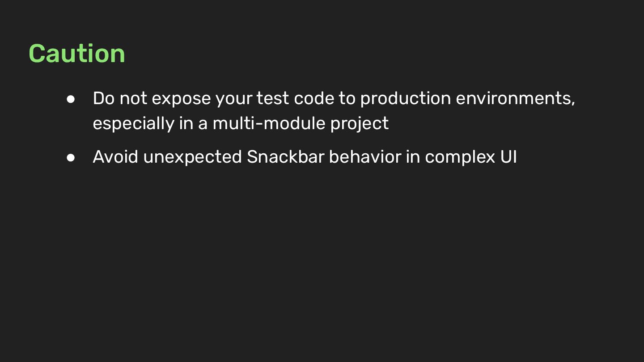Image resolution: width=644 pixels, height=362 pixels.
Task: Click the word "project" on the second line
Action: [360, 124]
